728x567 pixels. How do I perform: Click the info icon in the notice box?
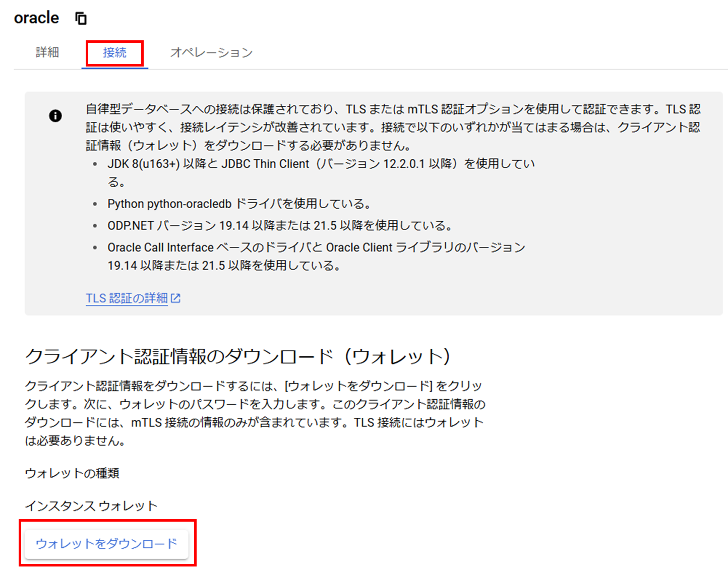[x=55, y=116]
